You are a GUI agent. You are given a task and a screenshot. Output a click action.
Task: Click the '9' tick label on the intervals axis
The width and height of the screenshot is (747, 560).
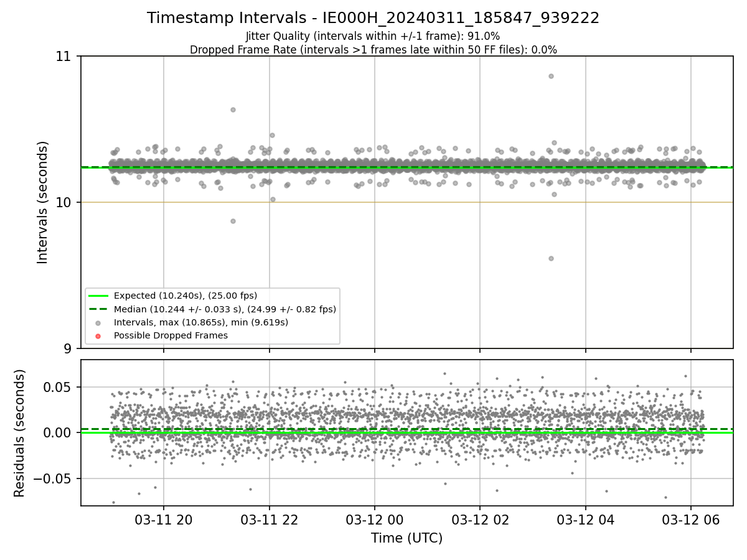[68, 348]
